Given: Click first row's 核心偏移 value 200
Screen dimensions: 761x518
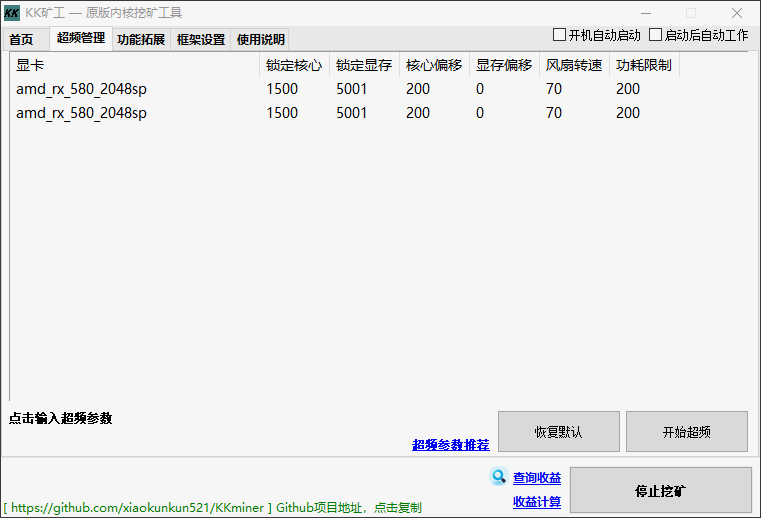Looking at the screenshot, I should [x=418, y=89].
